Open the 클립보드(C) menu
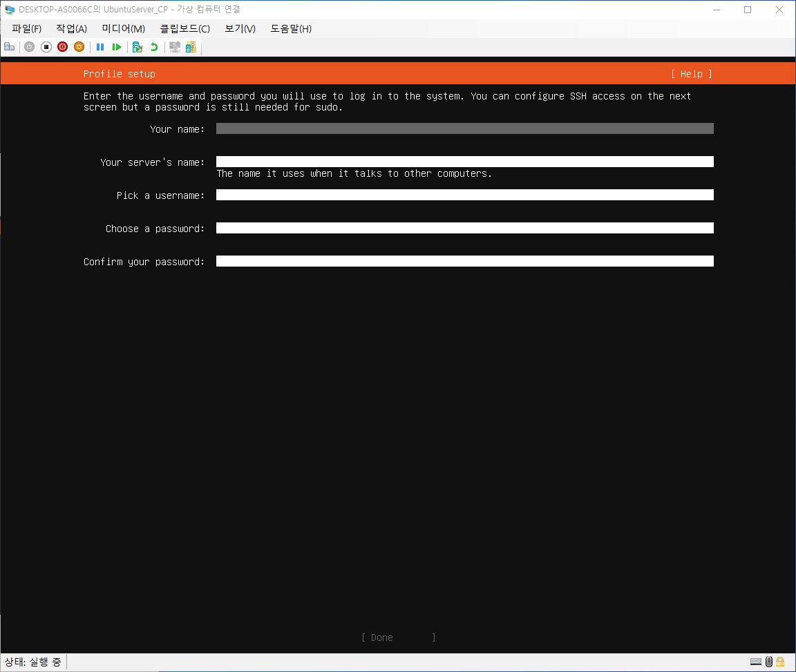 pyautogui.click(x=184, y=29)
